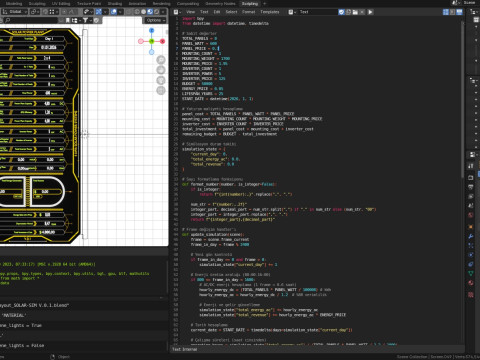Open the Output properties tab
The width and height of the screenshot is (480, 360).
[471, 187]
